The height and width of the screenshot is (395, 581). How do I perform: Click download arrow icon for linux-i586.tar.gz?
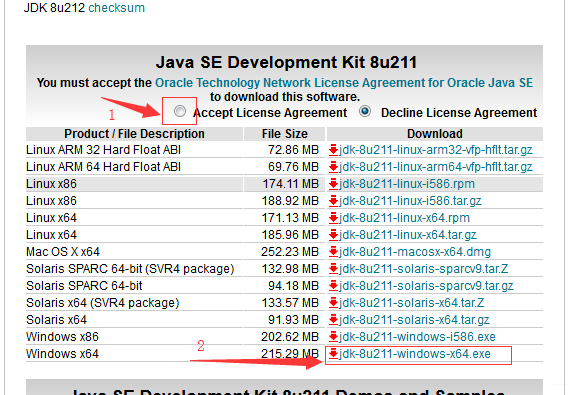333,201
